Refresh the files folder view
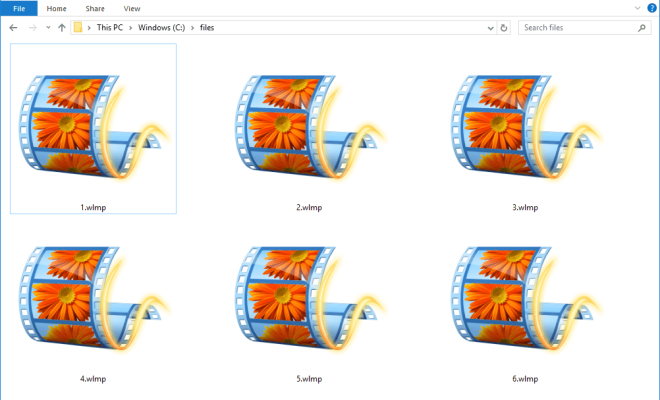The width and height of the screenshot is (660, 400). (503, 28)
